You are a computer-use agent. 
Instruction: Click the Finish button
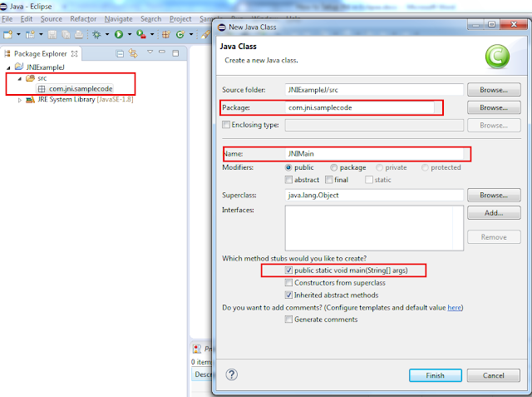pos(436,375)
